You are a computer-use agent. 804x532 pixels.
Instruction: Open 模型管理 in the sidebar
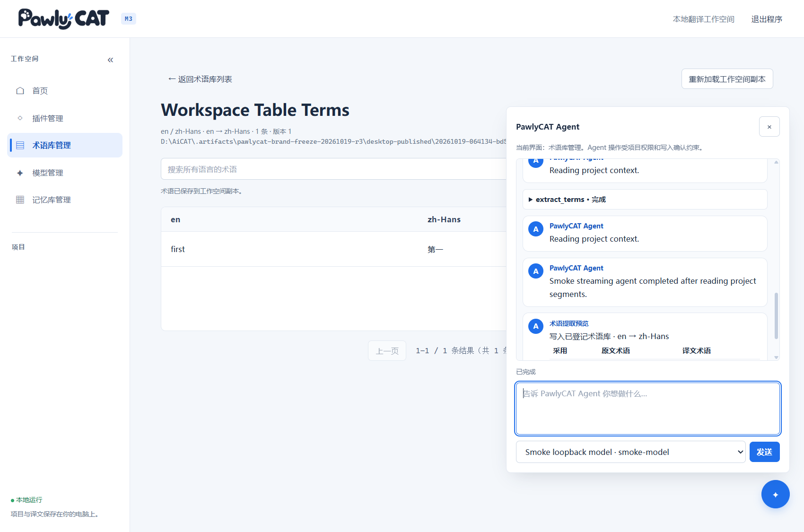point(65,173)
